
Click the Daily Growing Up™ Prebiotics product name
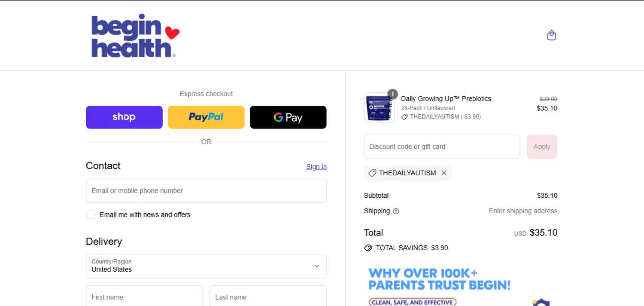pos(446,98)
